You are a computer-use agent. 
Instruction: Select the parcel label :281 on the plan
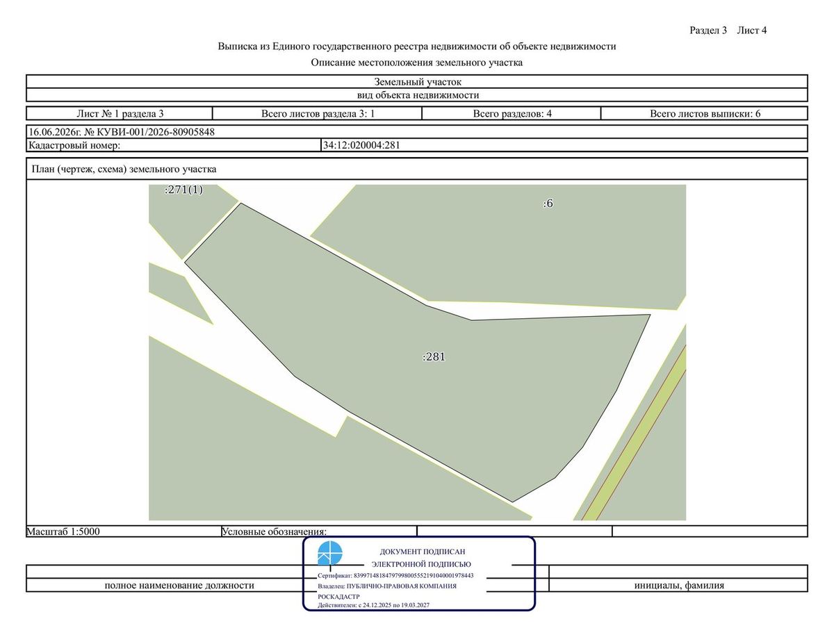434,357
